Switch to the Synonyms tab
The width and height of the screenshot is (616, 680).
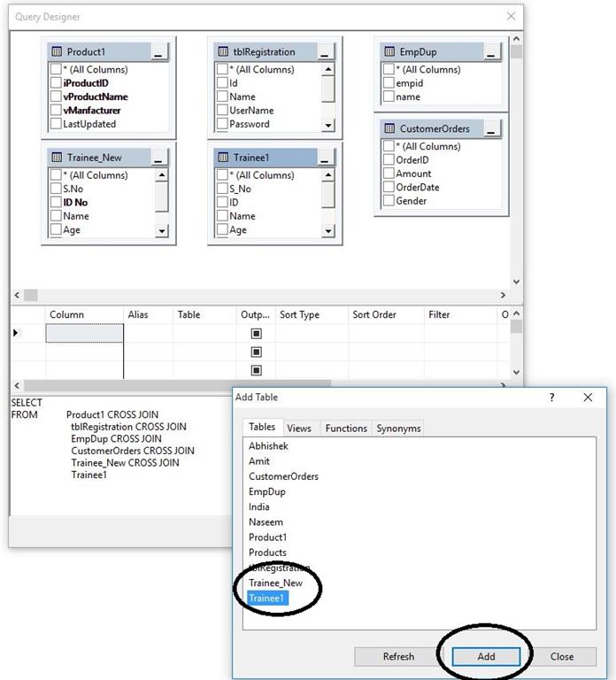coord(398,429)
